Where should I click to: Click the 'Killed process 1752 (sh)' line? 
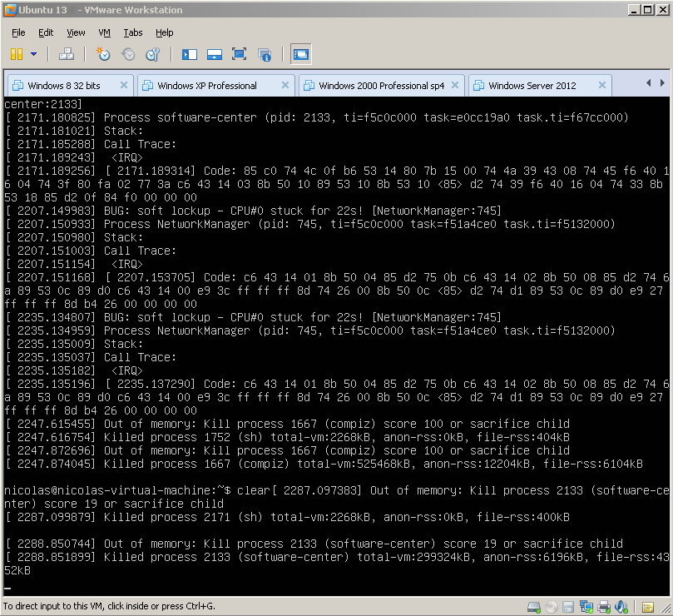coord(288,437)
